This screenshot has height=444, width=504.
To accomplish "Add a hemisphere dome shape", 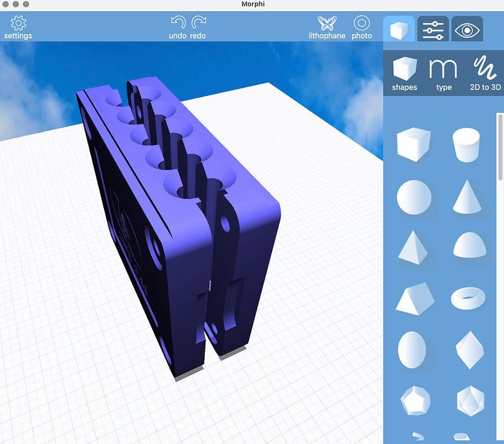I will pyautogui.click(x=469, y=245).
